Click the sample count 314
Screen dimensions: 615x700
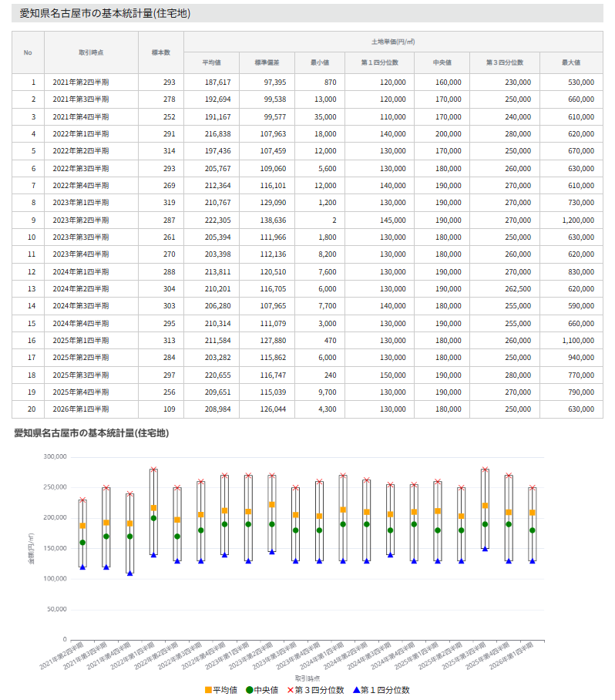click(x=169, y=151)
